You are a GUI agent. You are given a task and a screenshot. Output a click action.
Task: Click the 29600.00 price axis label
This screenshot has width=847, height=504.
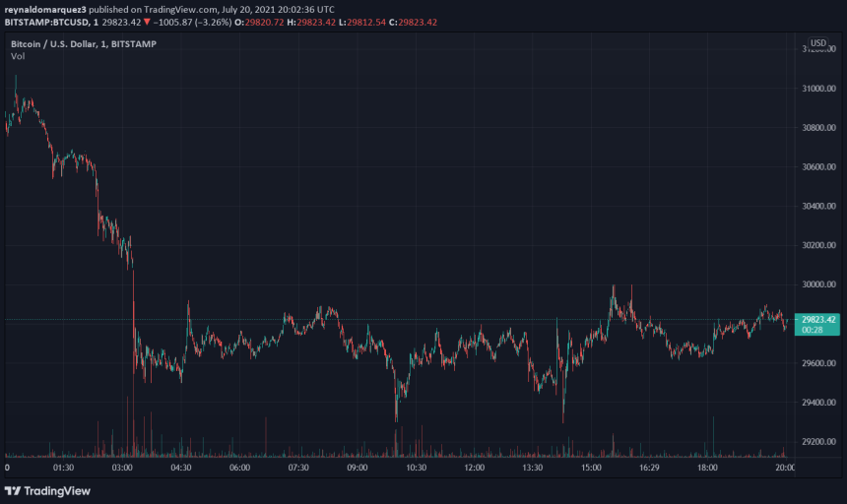(819, 363)
